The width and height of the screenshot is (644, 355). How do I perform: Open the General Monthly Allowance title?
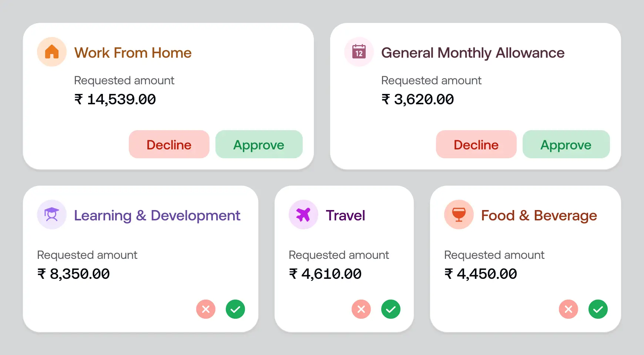(x=473, y=53)
